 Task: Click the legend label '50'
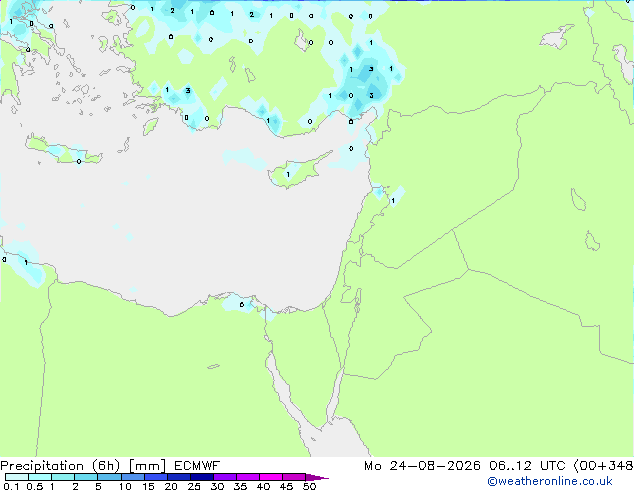coord(309,486)
